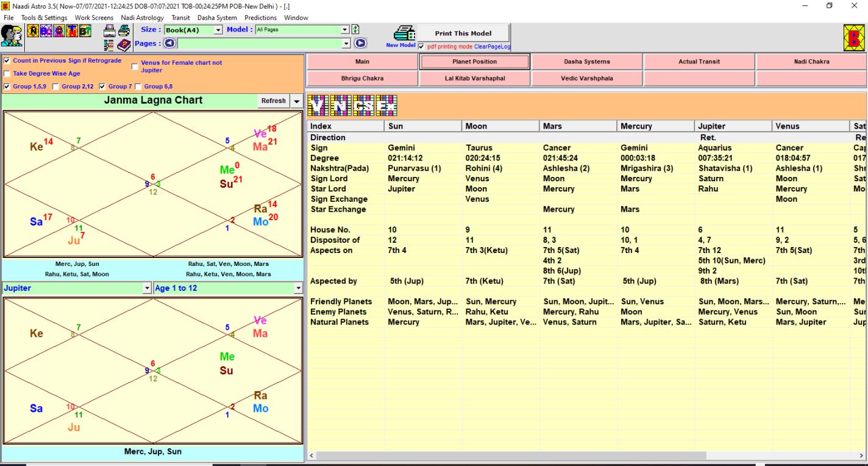This screenshot has height=466, width=868.
Task: Toggle Group 1,5,9 checkbox
Action: [x=7, y=87]
